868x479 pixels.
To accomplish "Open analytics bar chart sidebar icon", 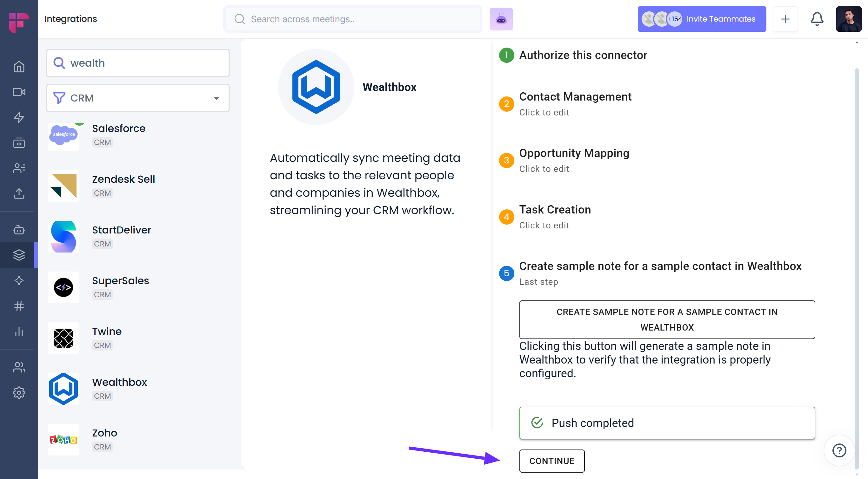I will (x=19, y=331).
